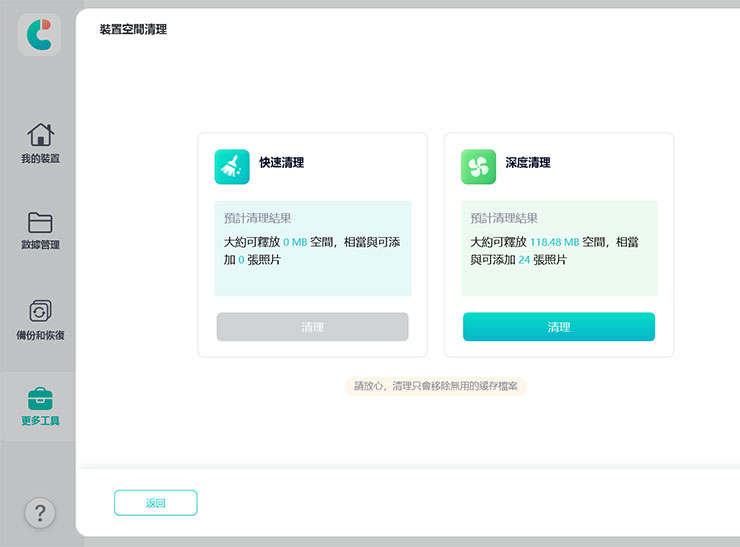Select the 更多工具 sidebar label
740x547 pixels.
coord(41,421)
